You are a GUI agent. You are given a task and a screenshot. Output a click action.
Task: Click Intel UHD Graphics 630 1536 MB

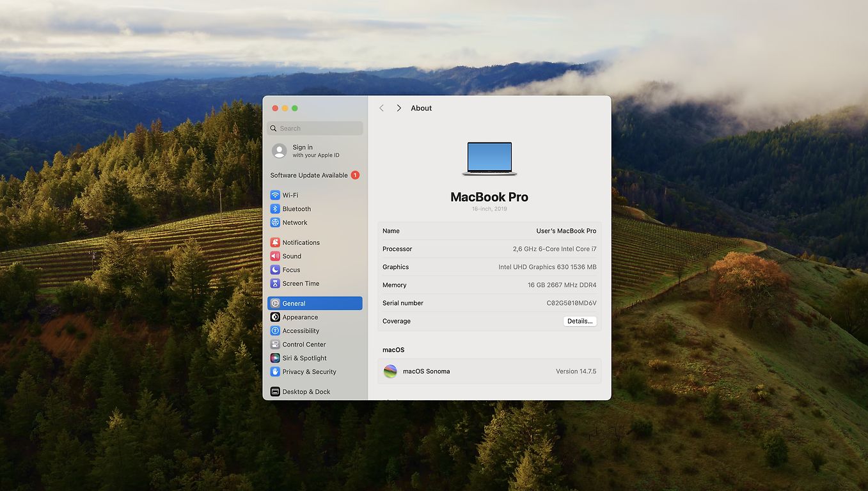(548, 267)
